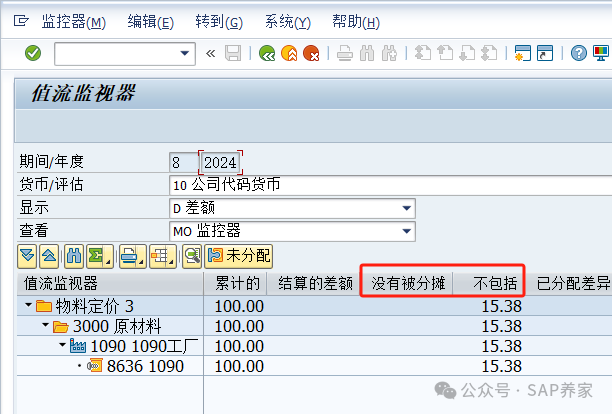Collapse the command field with double chevron
Image resolution: width=612 pixels, height=414 pixels.
coord(210,53)
